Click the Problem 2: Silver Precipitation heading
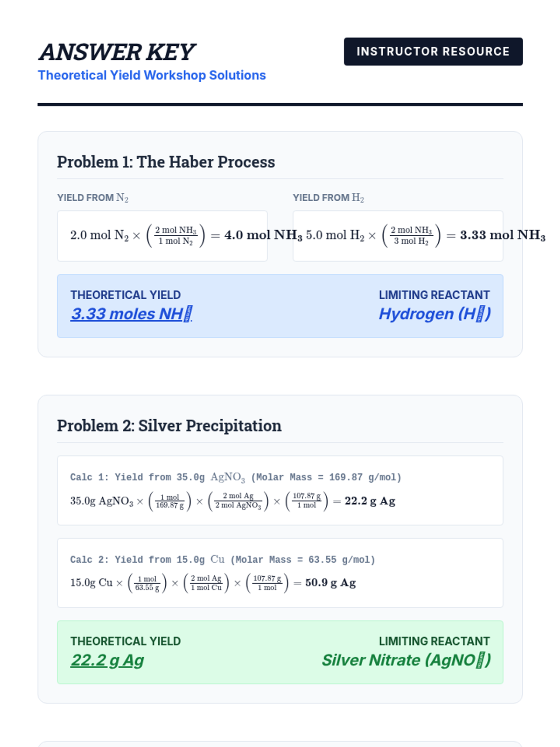Viewport: 560px width, 747px height. (x=169, y=426)
